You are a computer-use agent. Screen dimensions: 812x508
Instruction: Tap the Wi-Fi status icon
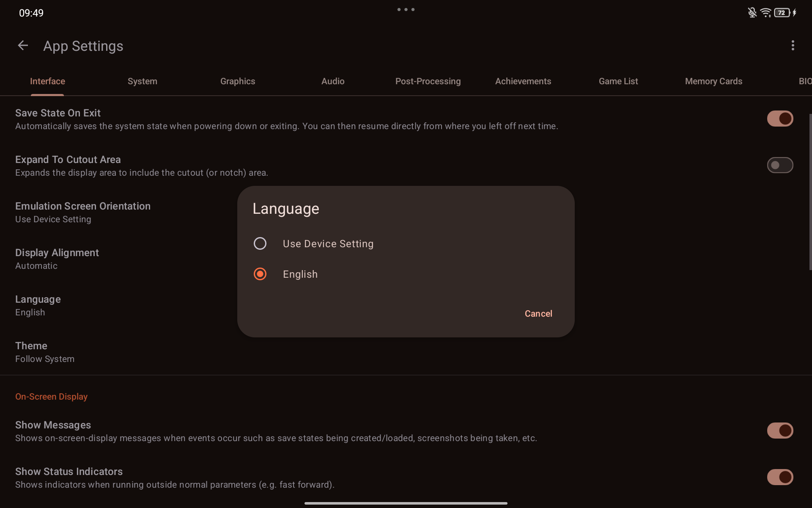coord(765,13)
